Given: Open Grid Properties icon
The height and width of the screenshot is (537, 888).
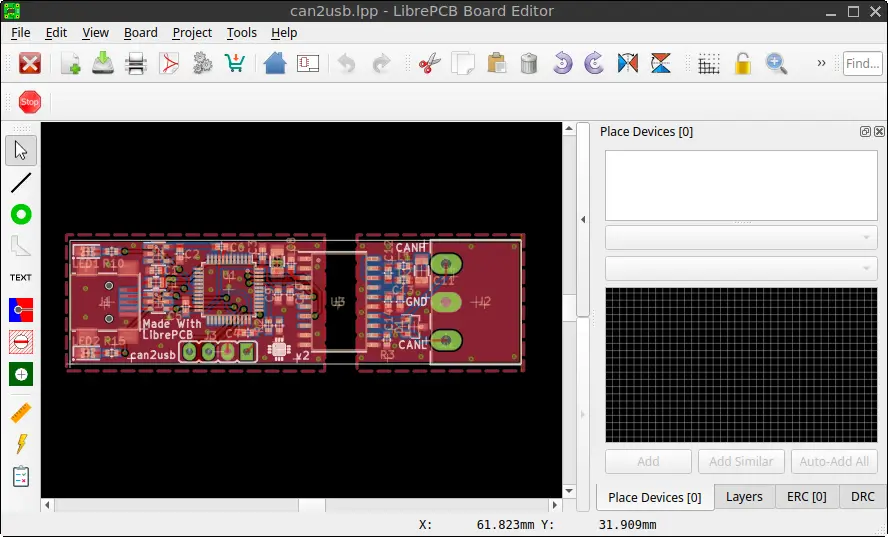Looking at the screenshot, I should [708, 64].
